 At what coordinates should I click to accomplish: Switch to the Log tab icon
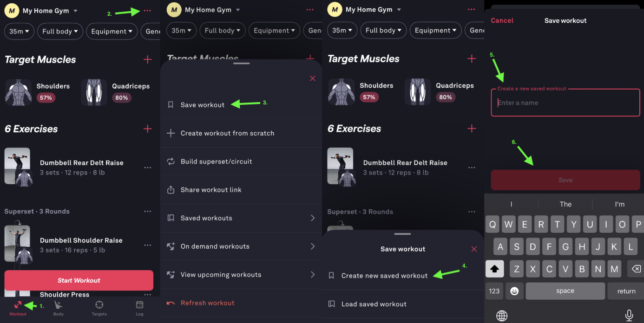(139, 308)
